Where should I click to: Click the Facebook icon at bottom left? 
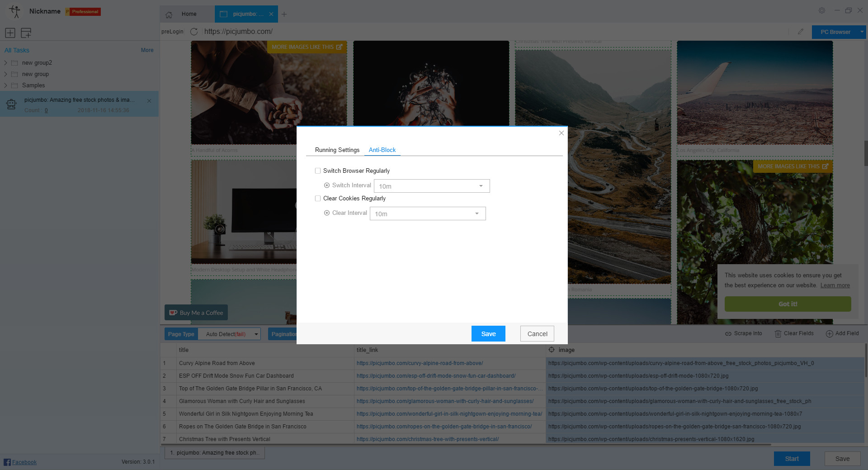pyautogui.click(x=7, y=462)
